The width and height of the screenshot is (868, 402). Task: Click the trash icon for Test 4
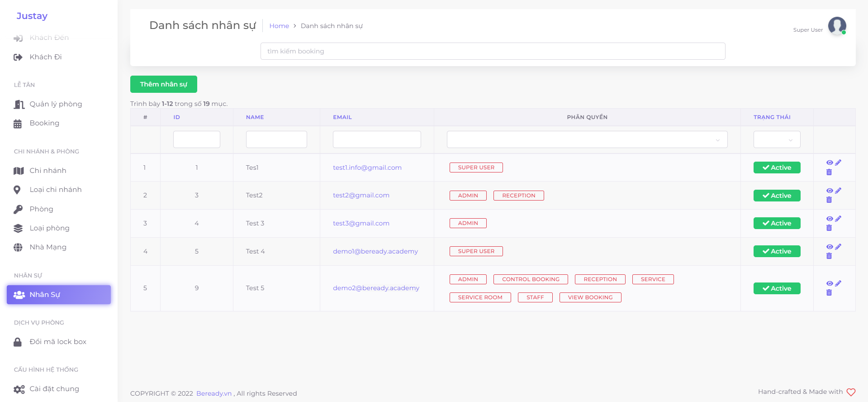tap(829, 256)
